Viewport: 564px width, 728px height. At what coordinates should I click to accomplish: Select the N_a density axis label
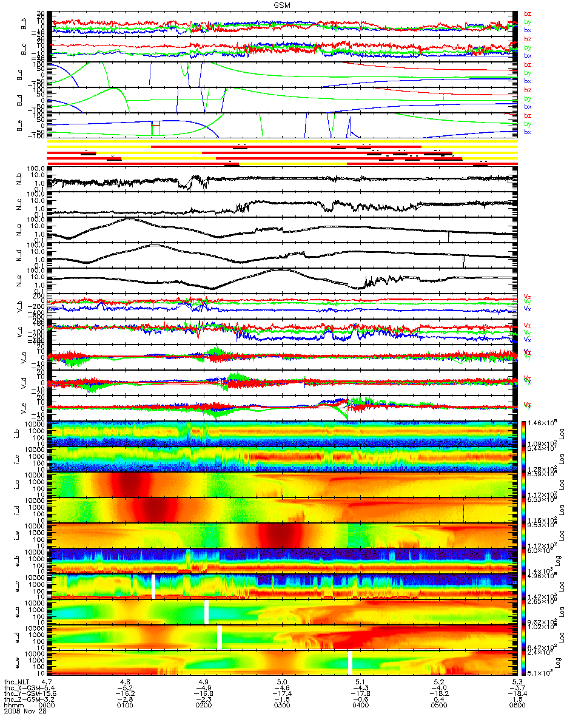click(x=19, y=230)
